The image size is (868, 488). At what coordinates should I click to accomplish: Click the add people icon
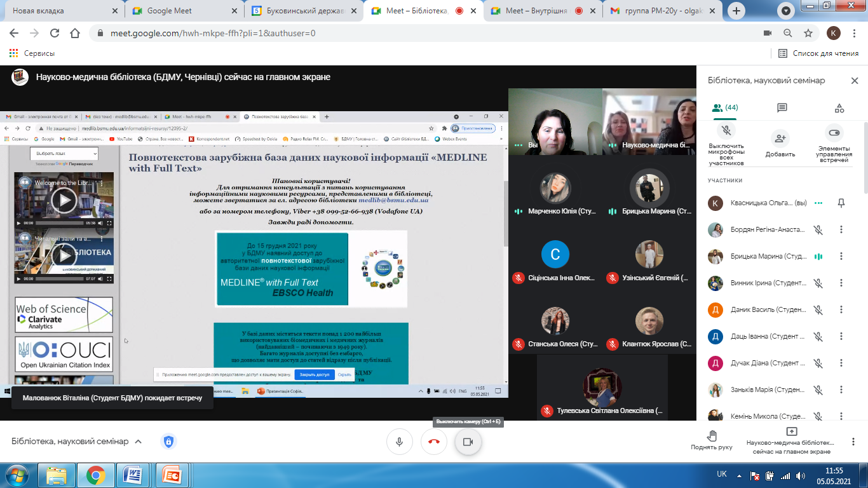point(780,138)
